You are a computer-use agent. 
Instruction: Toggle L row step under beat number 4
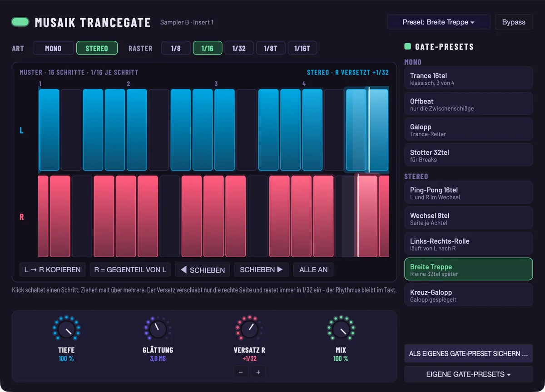click(x=312, y=130)
